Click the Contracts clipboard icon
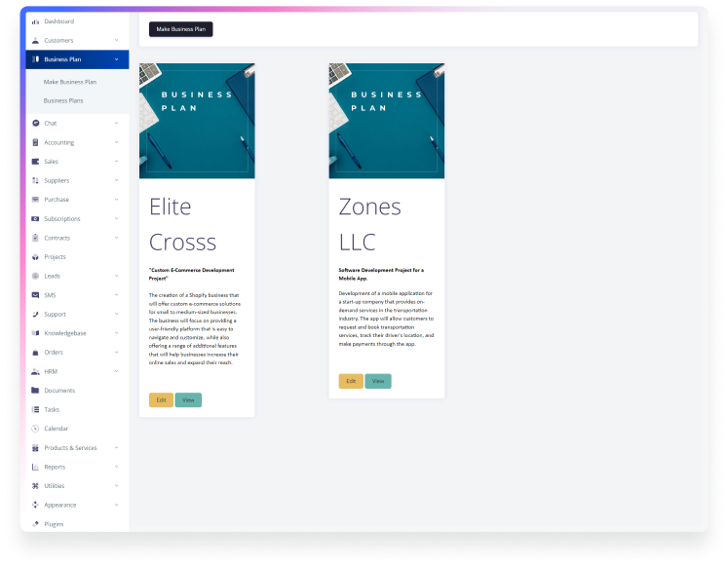This screenshot has width=728, height=566. pos(35,238)
